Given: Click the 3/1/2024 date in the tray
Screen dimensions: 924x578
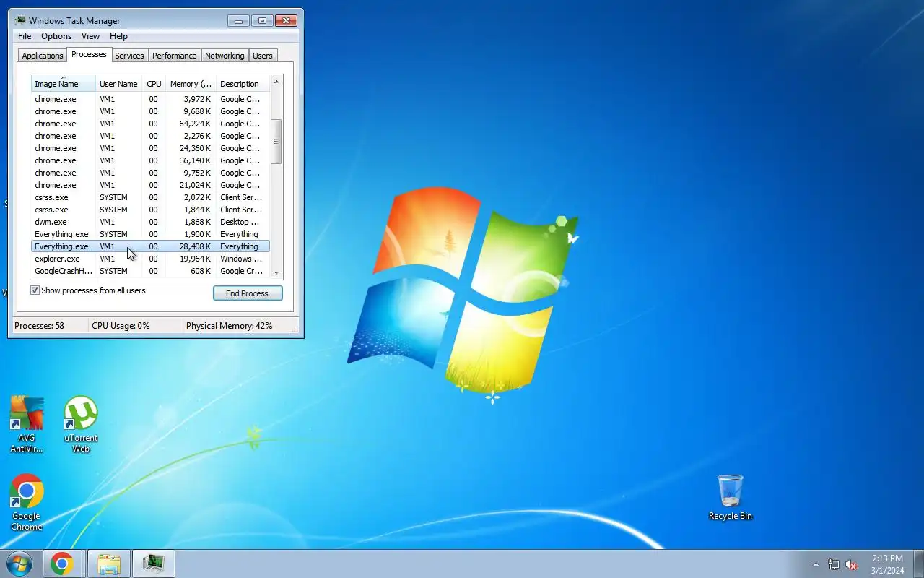Looking at the screenshot, I should pyautogui.click(x=887, y=570).
